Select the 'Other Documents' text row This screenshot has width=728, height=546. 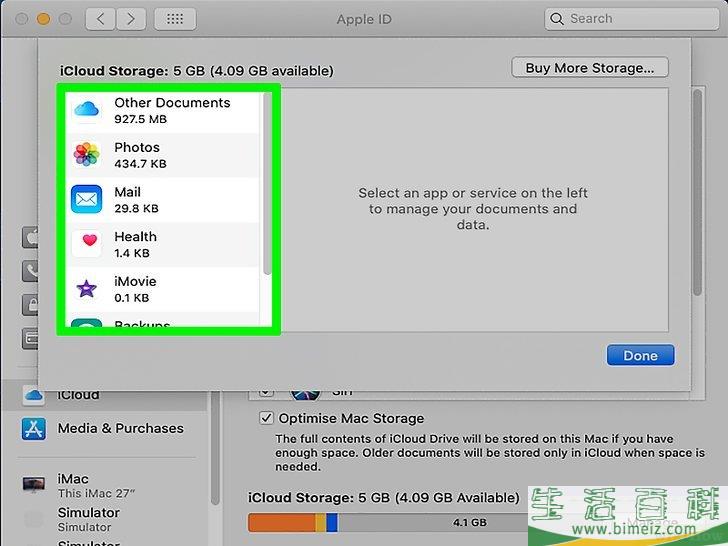tap(162, 110)
